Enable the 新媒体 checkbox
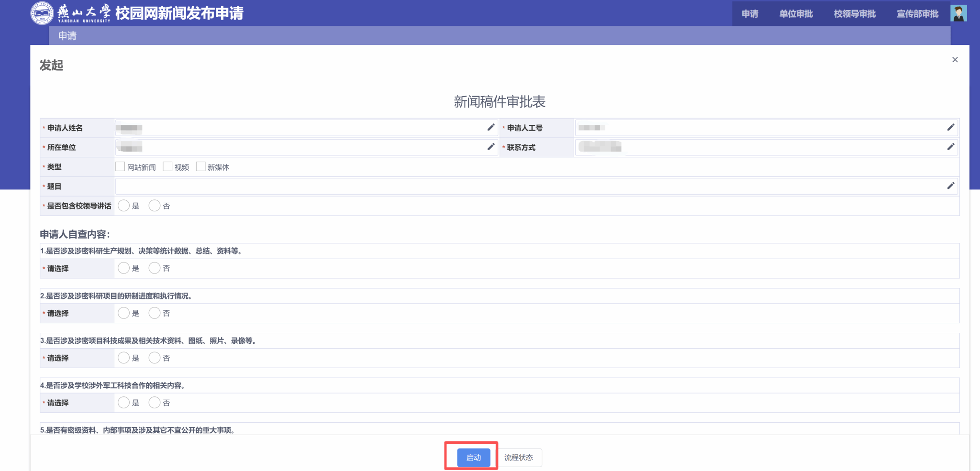Viewport: 980px width, 471px height. tap(200, 166)
